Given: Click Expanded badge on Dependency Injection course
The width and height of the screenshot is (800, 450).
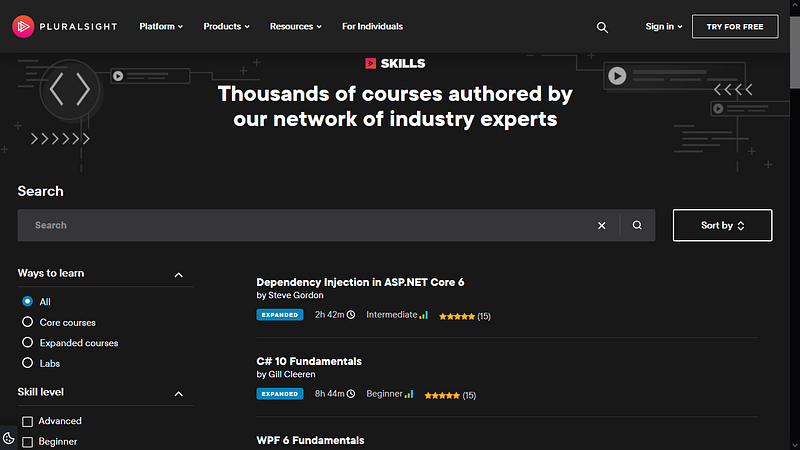Looking at the screenshot, I should click(x=280, y=315).
